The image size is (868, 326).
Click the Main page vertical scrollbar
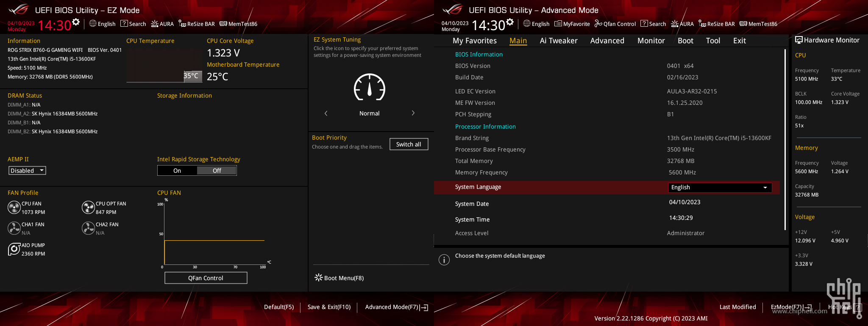[x=785, y=140]
